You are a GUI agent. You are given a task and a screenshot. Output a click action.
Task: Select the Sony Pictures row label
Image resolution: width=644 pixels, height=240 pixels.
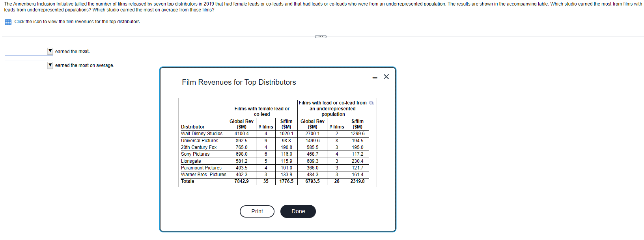click(195, 154)
